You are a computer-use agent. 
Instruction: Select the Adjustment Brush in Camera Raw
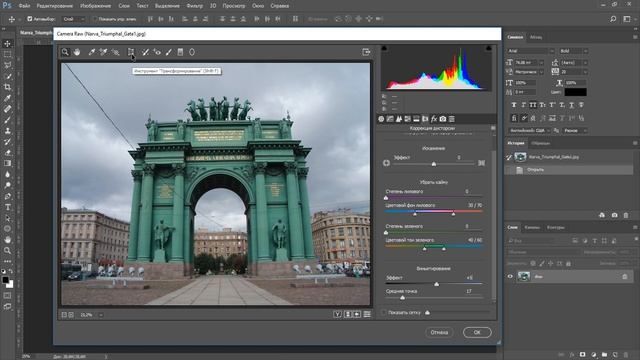(x=169, y=52)
